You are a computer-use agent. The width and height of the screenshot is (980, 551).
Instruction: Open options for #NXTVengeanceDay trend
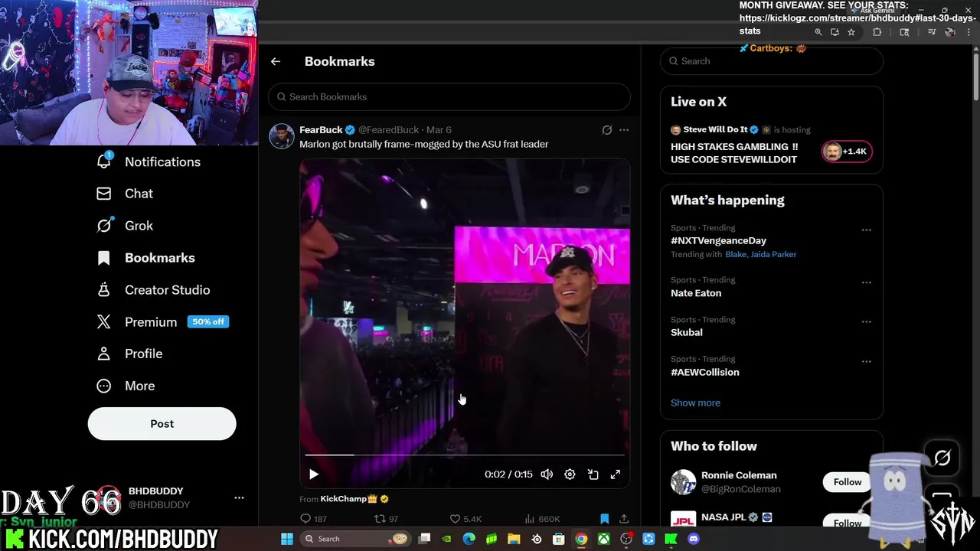866,230
